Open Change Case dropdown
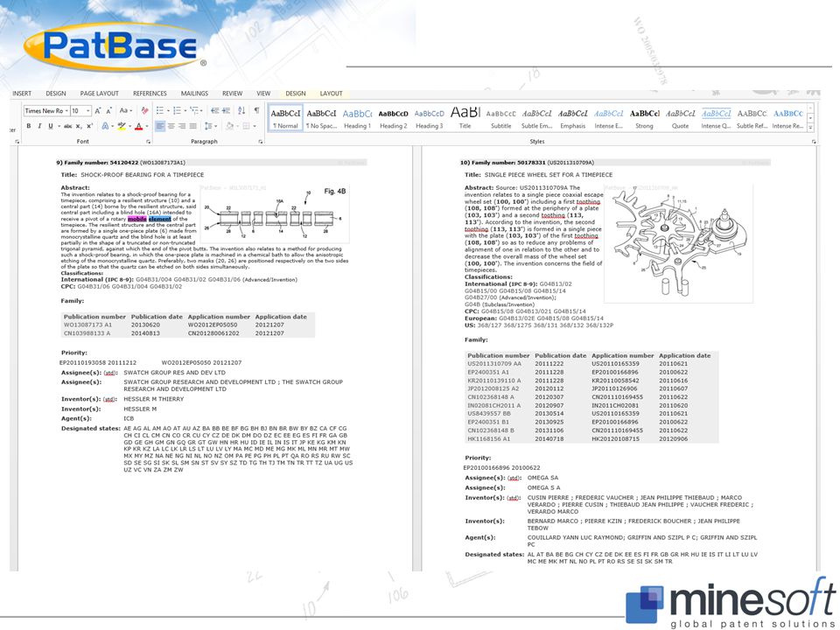The image size is (840, 630). click(126, 110)
